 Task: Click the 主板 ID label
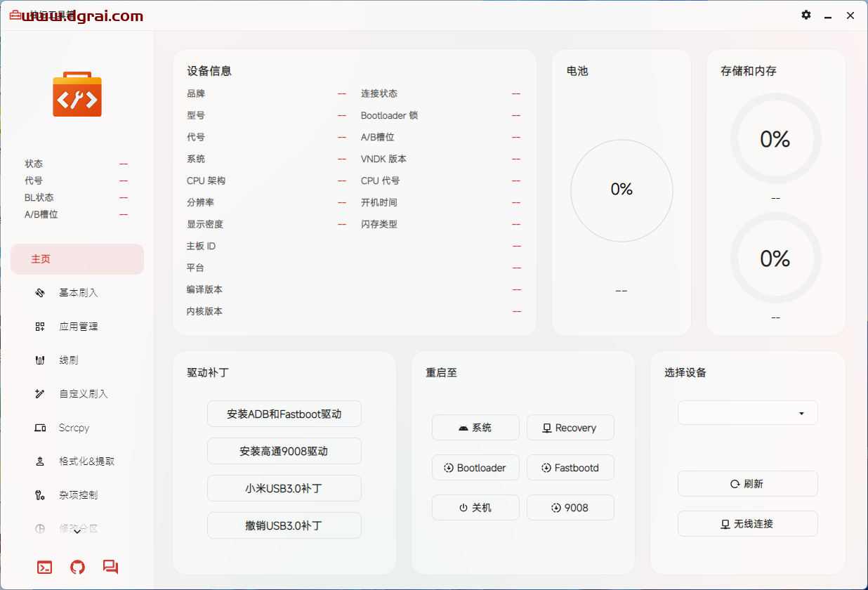click(x=201, y=246)
